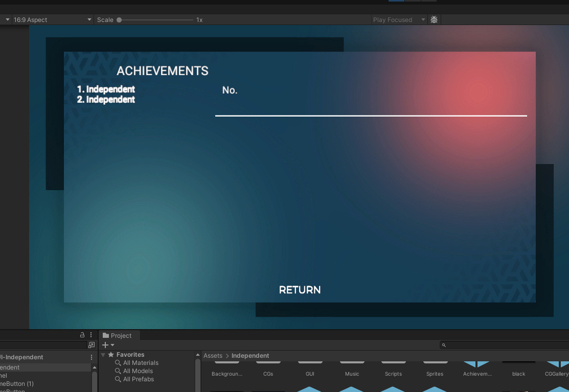Click the picker icon beside the hierarchy search field
Viewport: 569px width, 392px height.
pyautogui.click(x=91, y=345)
